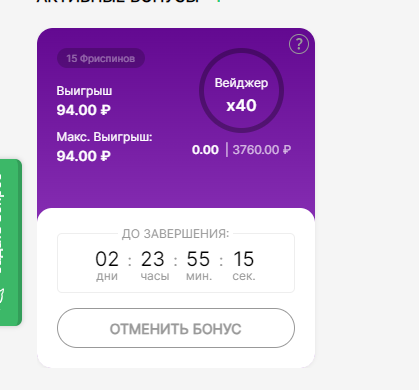Click the 02 дни countdown cell
Screen dimensions: 419x390
coord(107,265)
